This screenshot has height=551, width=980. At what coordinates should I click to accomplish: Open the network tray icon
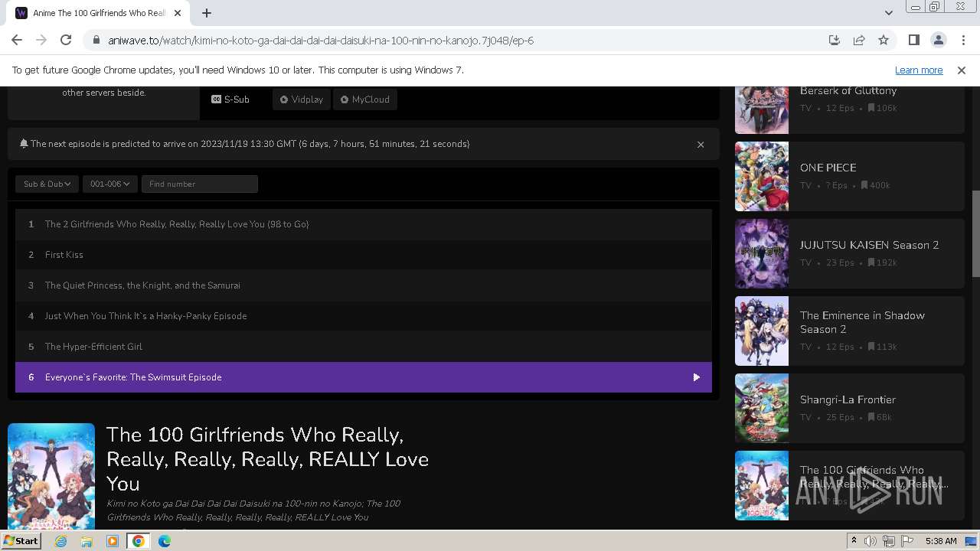pos(889,541)
